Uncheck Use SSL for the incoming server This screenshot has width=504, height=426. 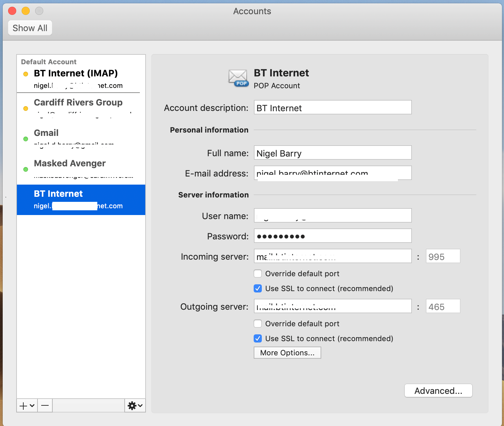258,288
